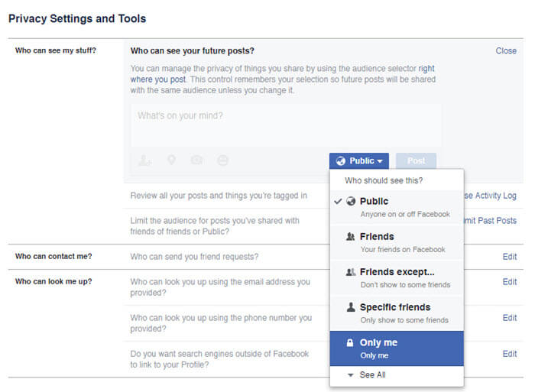Screen dimensions: 535x392
Task: Select the Public audience menu option
Action: [396, 207]
